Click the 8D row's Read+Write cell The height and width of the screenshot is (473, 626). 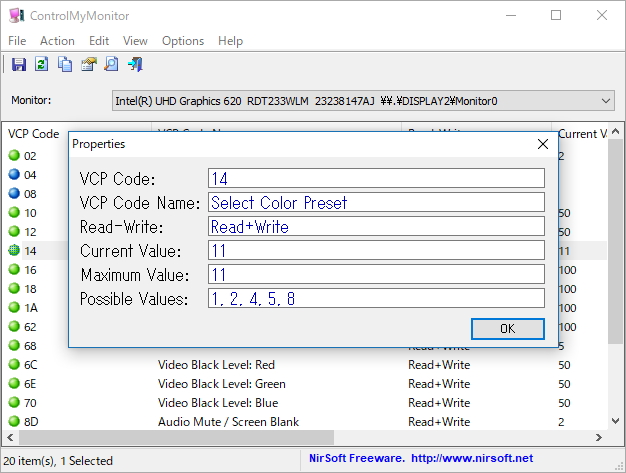439,422
